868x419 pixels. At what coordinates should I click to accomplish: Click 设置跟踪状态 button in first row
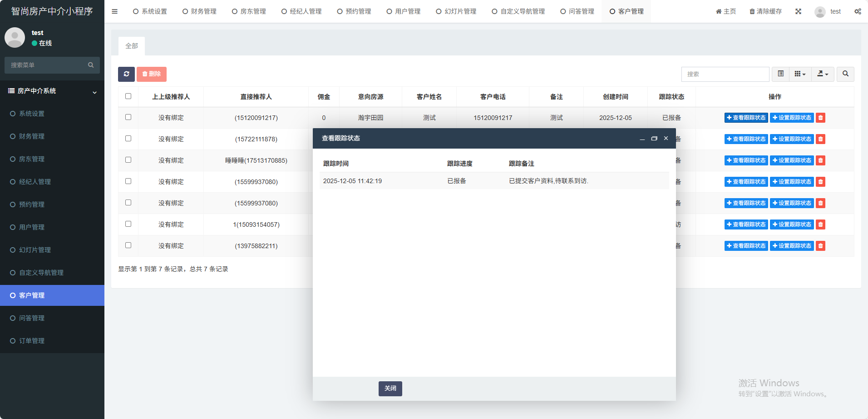click(792, 118)
